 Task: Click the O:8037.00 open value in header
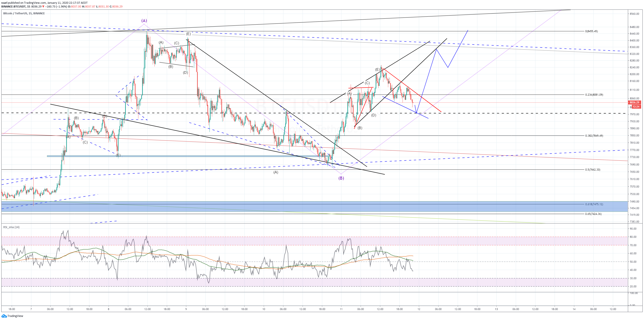tap(75, 6)
